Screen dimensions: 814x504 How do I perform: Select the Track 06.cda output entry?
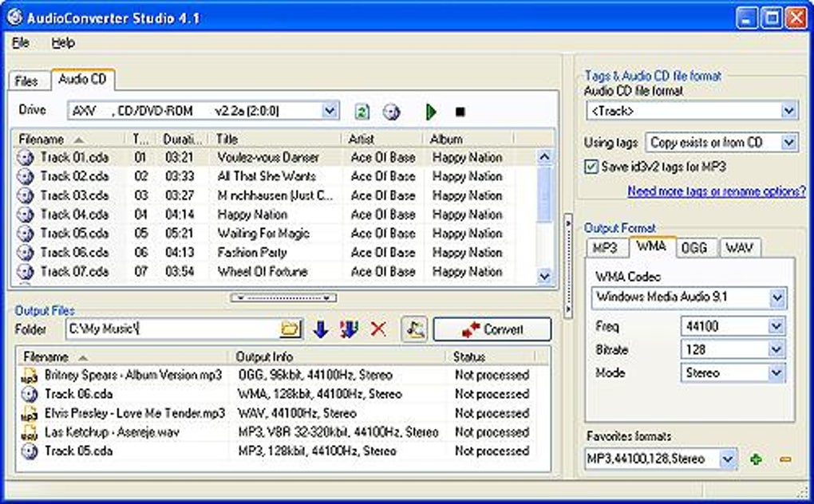80,394
